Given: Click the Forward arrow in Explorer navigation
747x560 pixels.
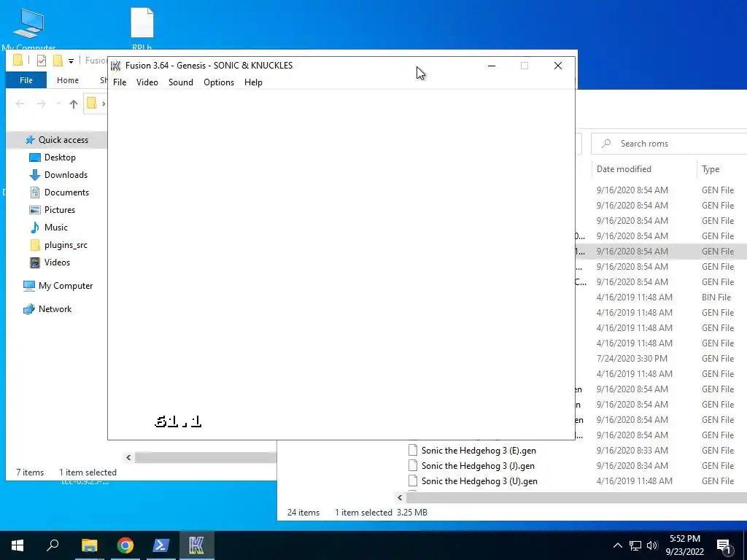Looking at the screenshot, I should 42,104.
